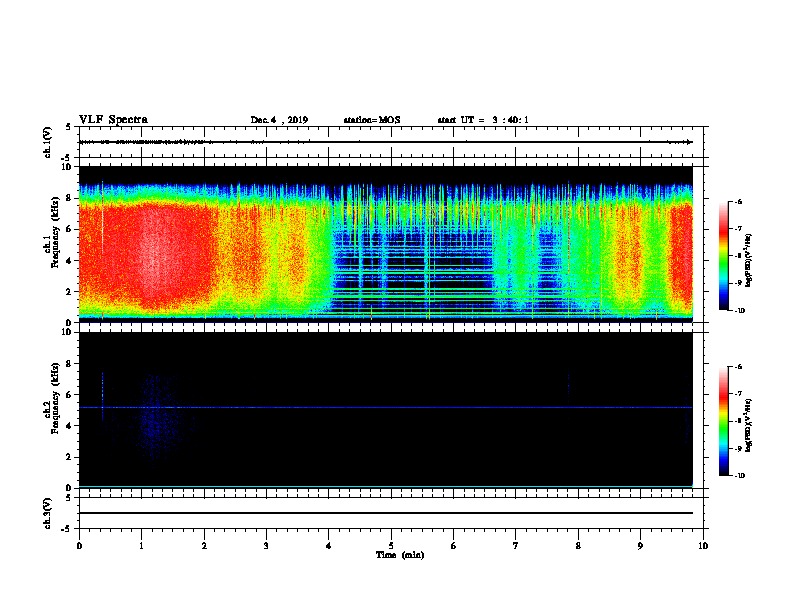Click time axis tick label 2

point(204,545)
